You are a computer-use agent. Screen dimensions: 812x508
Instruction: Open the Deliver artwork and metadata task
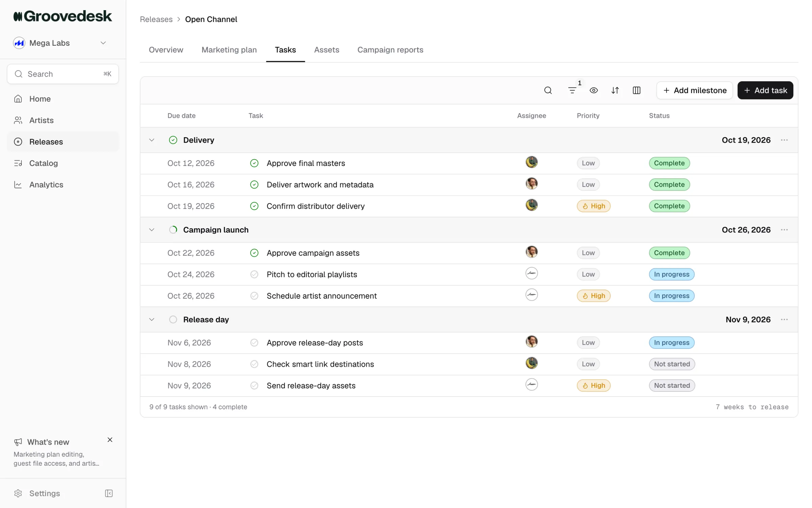320,185
